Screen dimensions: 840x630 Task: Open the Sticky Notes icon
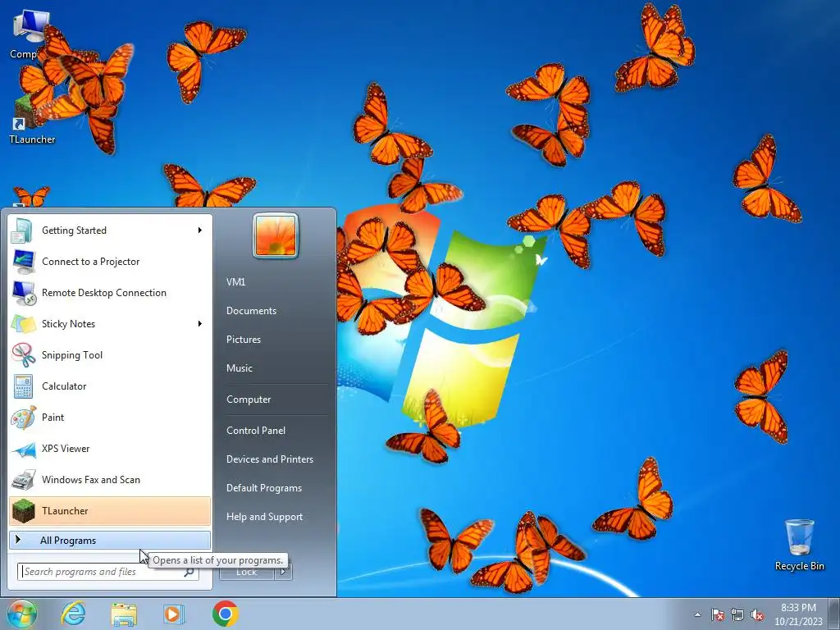point(23,324)
